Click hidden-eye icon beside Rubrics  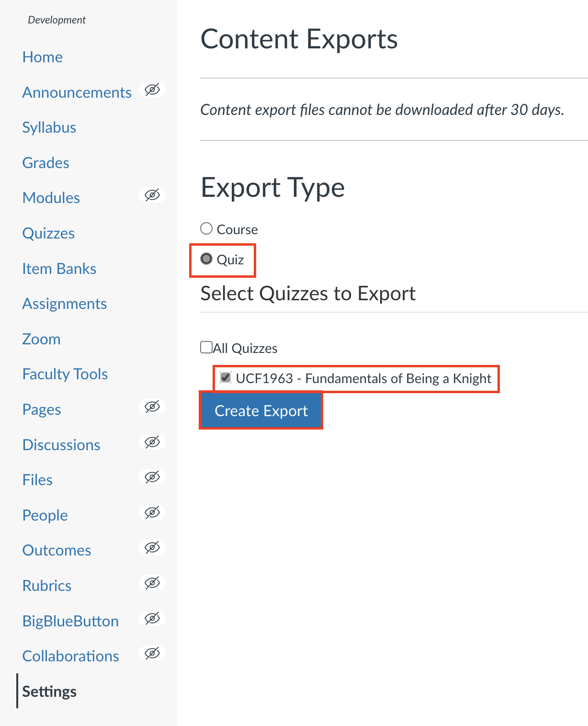click(x=152, y=583)
